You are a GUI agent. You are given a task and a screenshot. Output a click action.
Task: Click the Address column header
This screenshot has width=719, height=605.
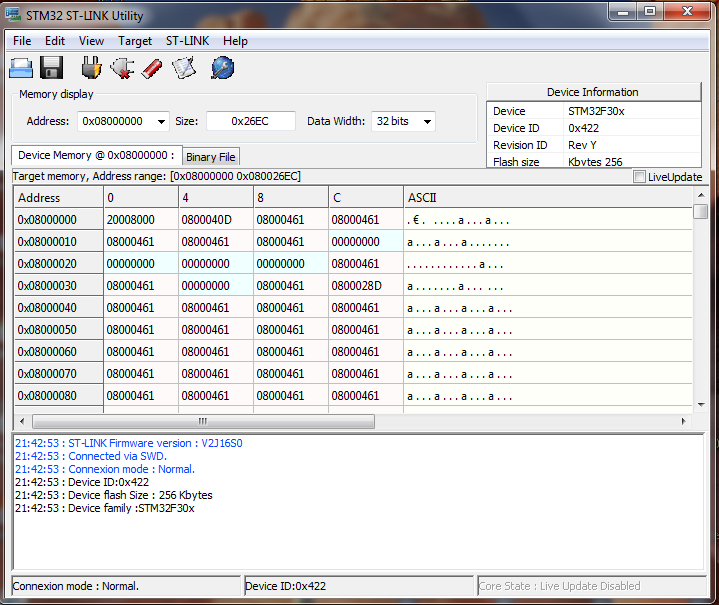[x=59, y=198]
